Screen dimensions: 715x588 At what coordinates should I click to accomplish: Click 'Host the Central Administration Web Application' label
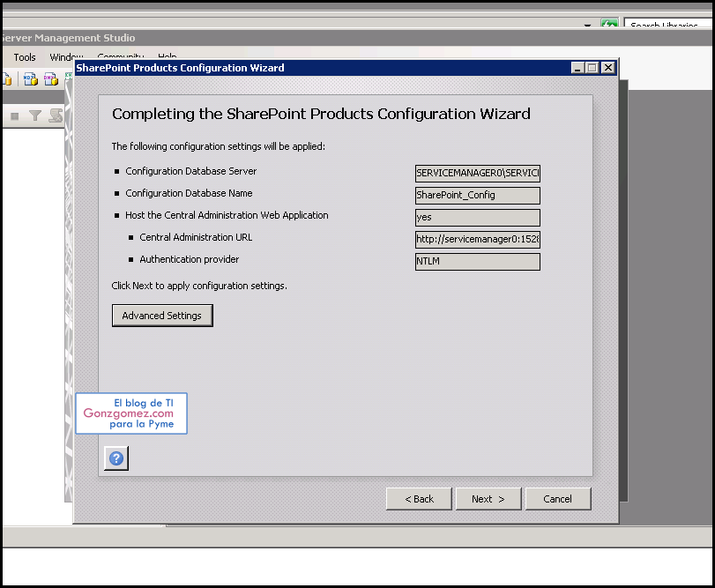[x=227, y=215]
